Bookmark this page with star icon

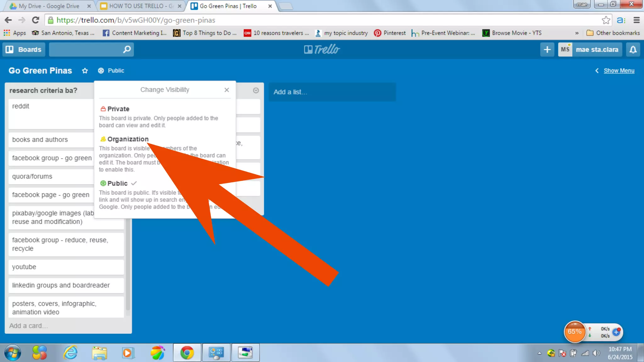coord(606,20)
